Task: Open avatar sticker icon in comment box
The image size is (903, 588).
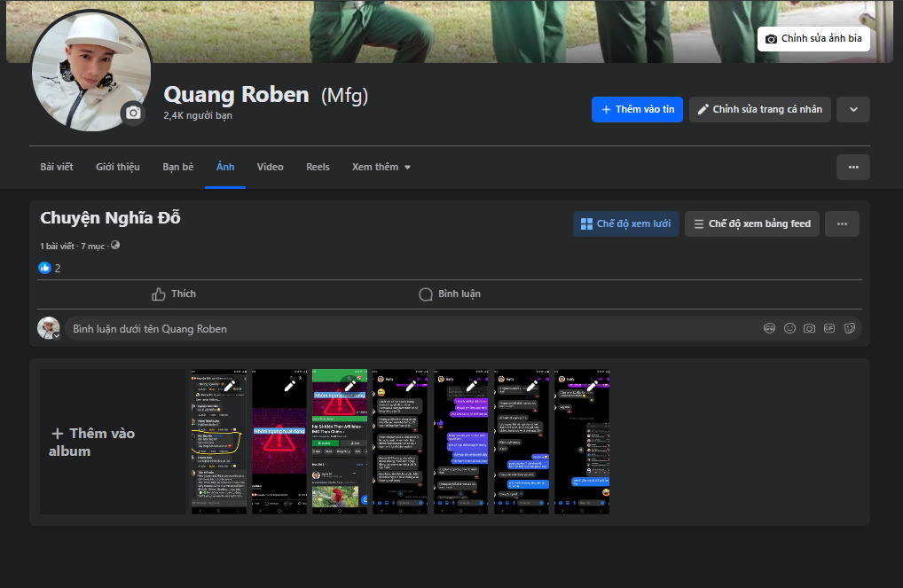Action: [x=769, y=328]
